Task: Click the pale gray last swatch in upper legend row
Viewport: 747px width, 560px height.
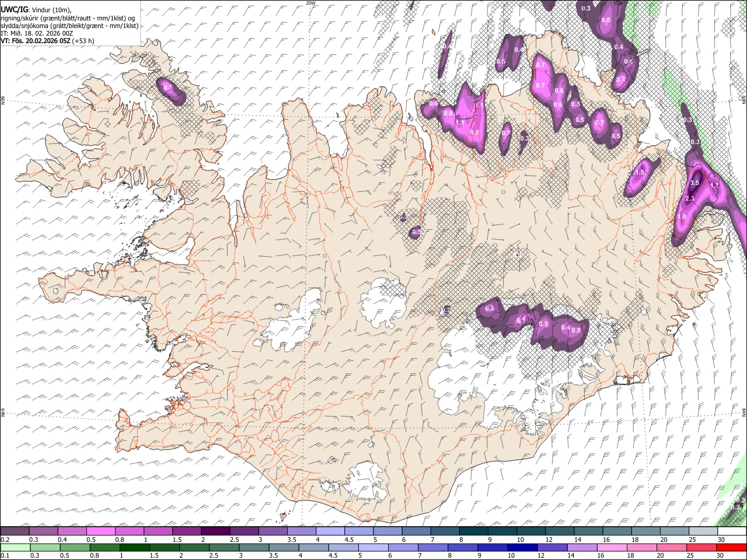Action: pyautogui.click(x=703, y=531)
